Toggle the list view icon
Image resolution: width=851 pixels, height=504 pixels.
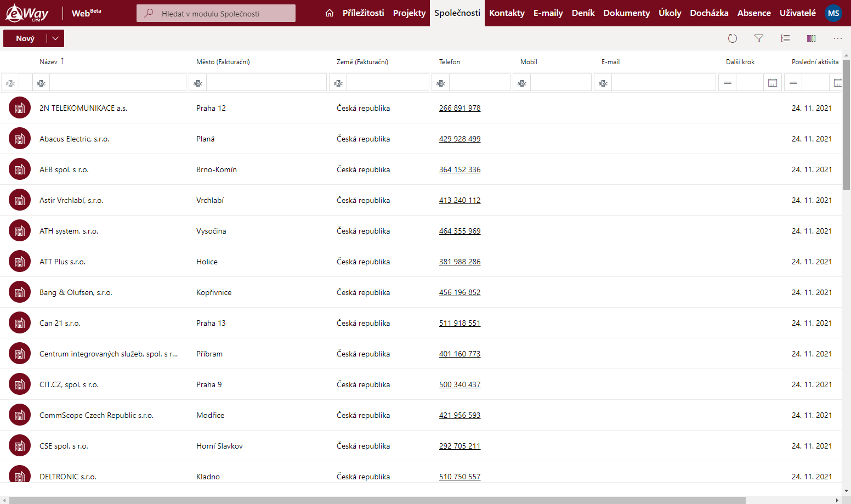pos(785,38)
